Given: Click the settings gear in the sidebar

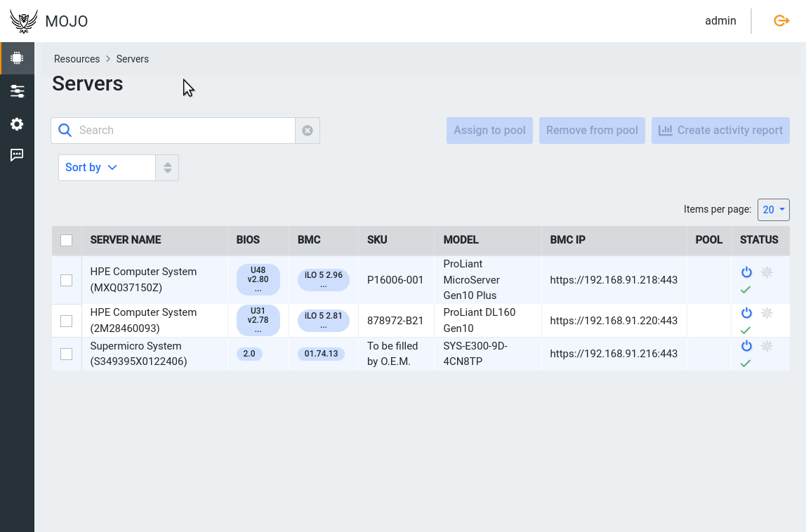Looking at the screenshot, I should click(17, 124).
